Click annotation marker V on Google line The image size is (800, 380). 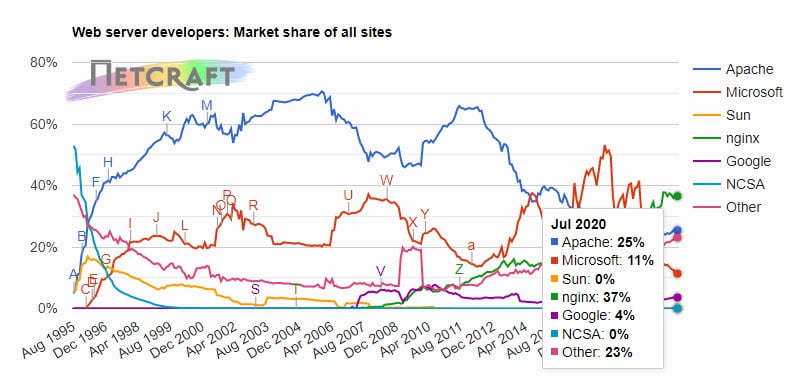coord(381,270)
